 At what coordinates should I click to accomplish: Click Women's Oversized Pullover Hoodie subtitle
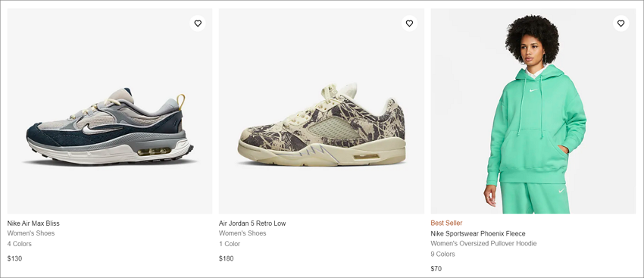pyautogui.click(x=483, y=243)
